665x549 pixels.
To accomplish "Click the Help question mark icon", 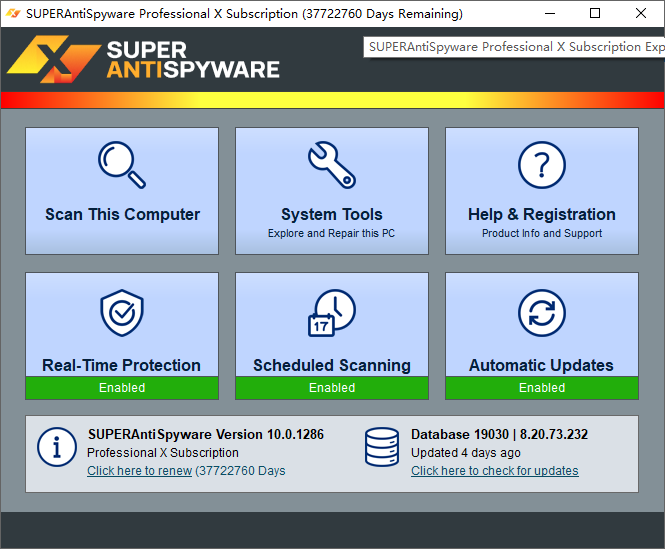I will click(542, 165).
